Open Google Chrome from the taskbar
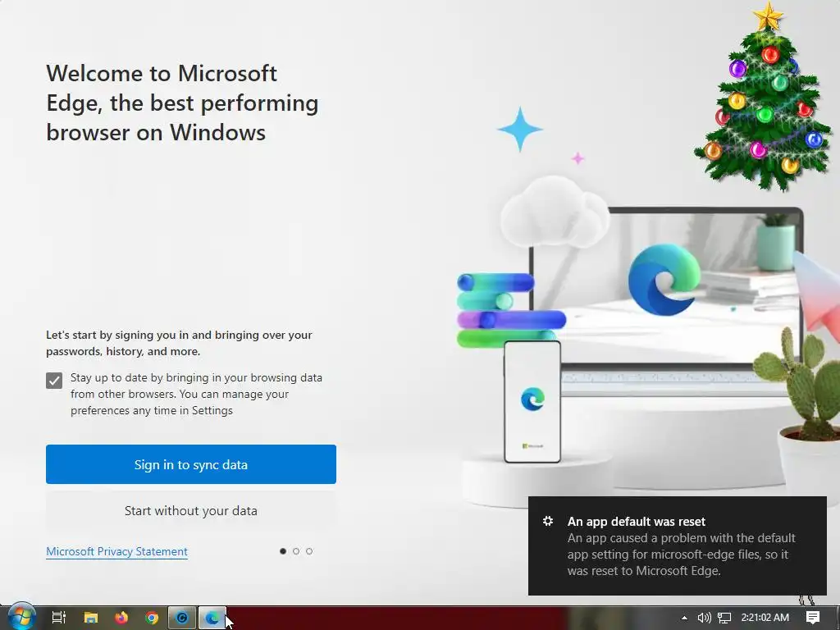The height and width of the screenshot is (630, 840). tap(152, 618)
